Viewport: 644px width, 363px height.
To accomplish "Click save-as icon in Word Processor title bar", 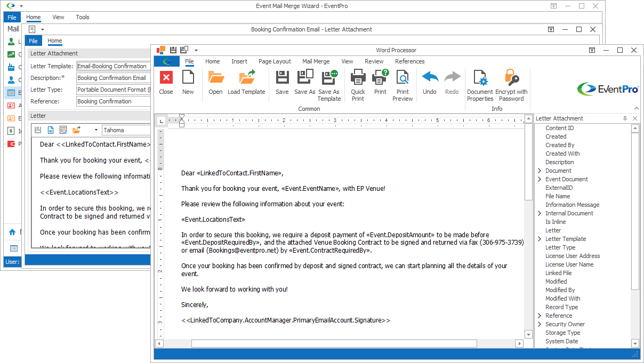I will pyautogui.click(x=184, y=50).
